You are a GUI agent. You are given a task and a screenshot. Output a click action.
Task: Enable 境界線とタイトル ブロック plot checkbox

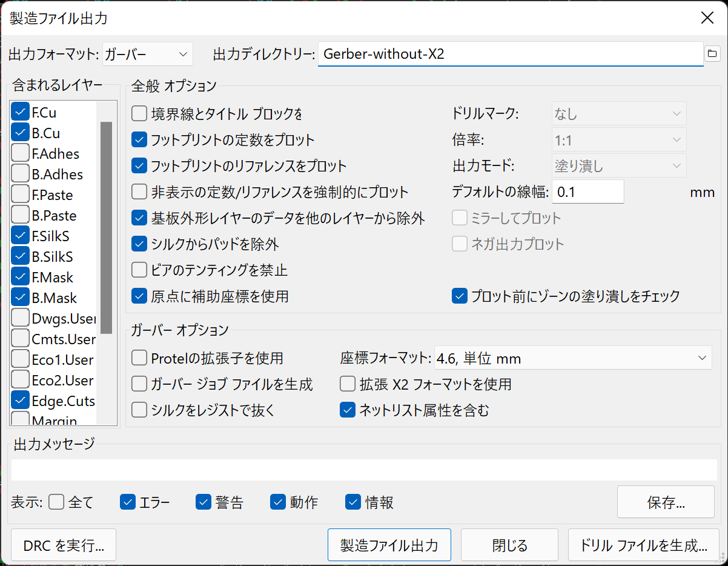(139, 113)
